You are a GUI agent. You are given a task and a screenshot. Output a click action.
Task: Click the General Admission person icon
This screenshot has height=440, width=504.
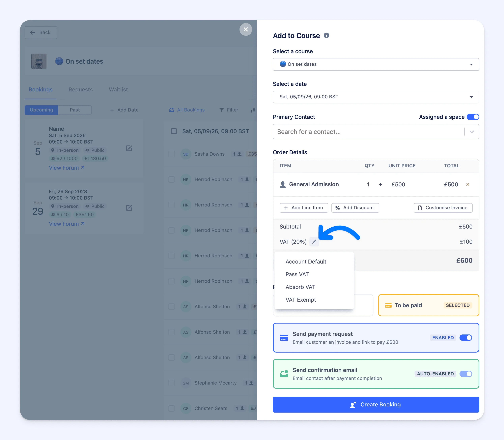tap(283, 184)
